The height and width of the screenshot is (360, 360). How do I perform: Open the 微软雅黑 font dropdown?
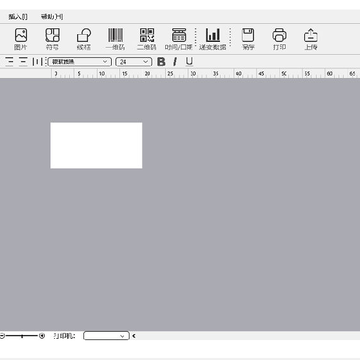[x=80, y=62]
